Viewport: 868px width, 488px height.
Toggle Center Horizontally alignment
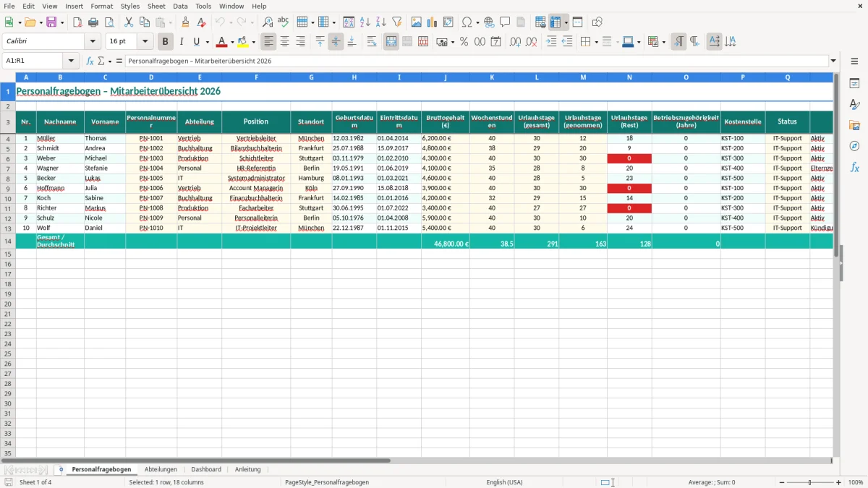coord(284,42)
